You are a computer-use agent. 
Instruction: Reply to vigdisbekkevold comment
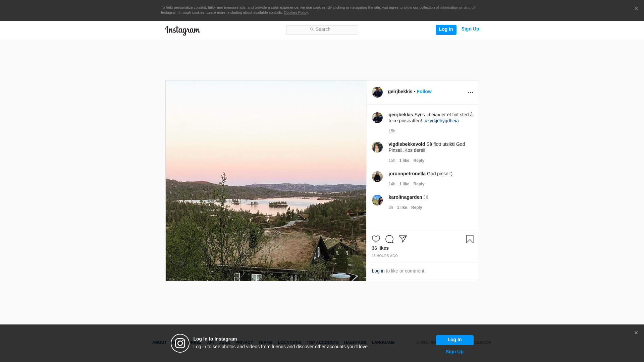click(x=419, y=161)
